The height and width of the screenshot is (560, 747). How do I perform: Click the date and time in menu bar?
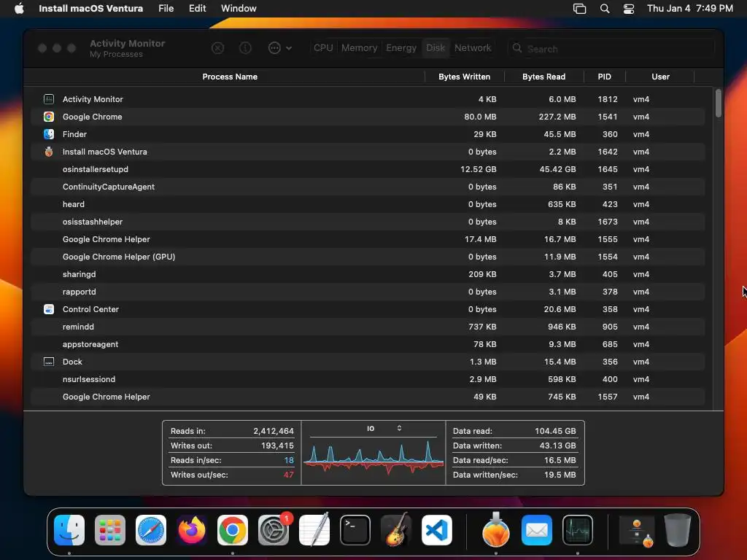tap(690, 9)
